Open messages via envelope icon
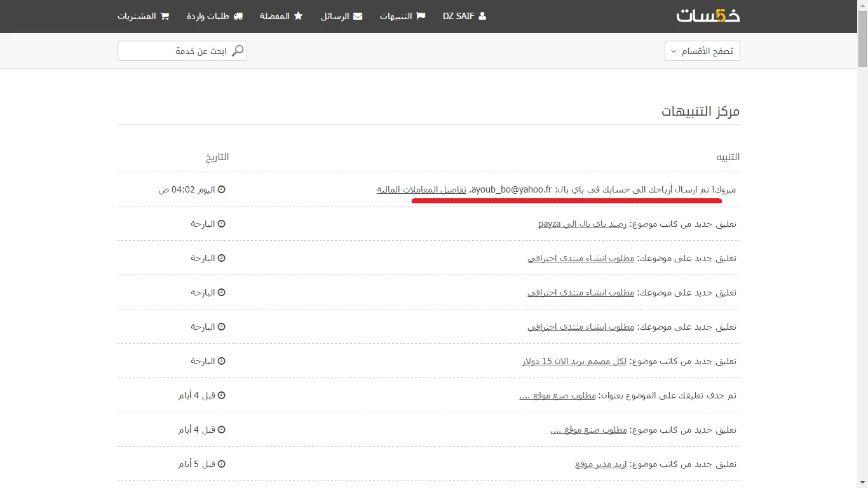This screenshot has height=488, width=868. 358,17
